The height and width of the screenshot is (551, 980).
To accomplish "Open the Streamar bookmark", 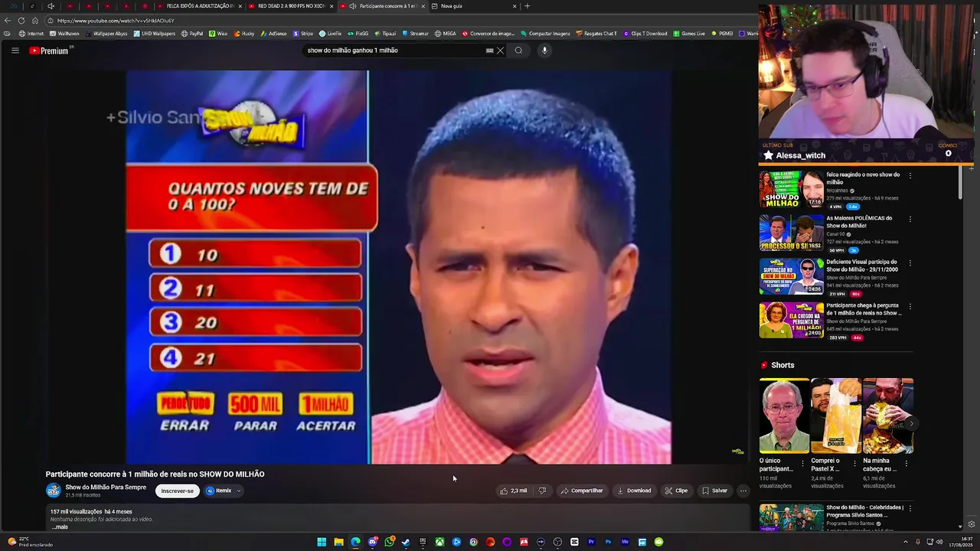I will point(415,34).
